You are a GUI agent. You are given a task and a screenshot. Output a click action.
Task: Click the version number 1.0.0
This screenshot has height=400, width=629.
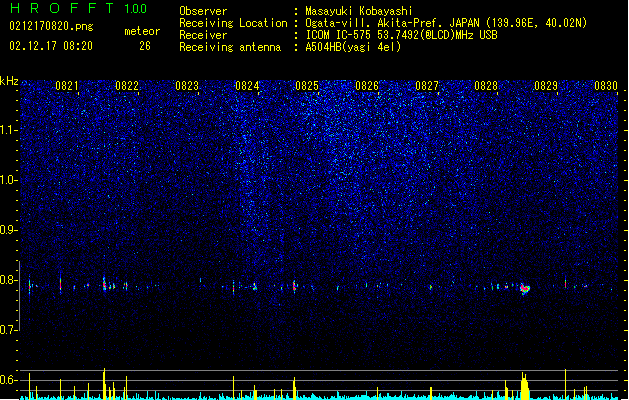click(136, 8)
